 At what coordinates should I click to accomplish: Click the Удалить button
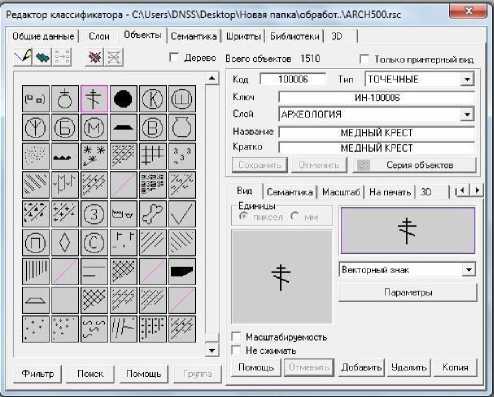(409, 367)
